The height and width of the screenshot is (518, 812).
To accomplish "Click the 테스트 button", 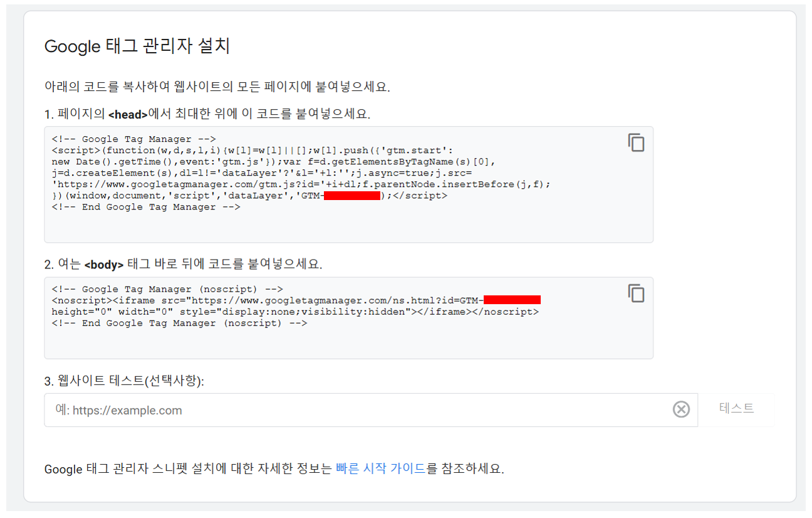I will click(x=736, y=408).
